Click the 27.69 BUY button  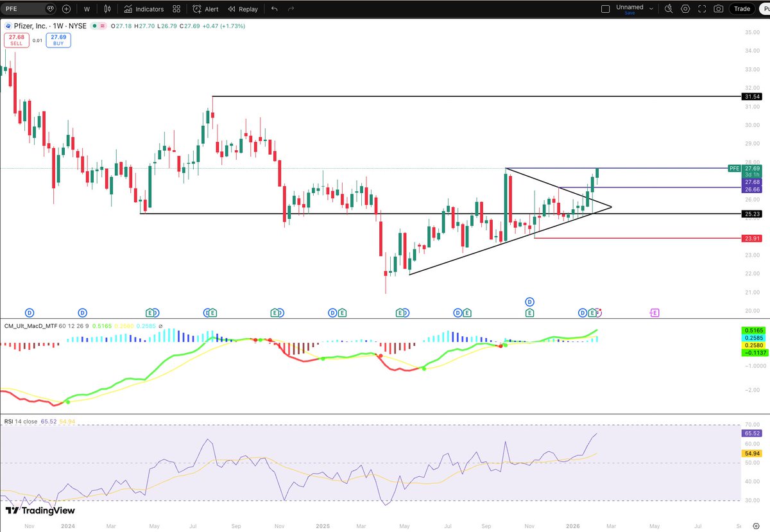58,40
